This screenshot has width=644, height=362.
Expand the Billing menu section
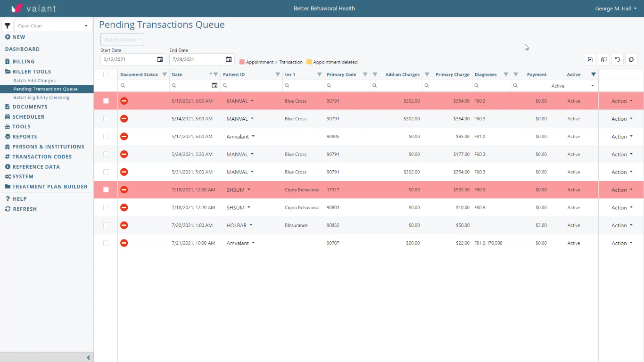pyautogui.click(x=20, y=61)
